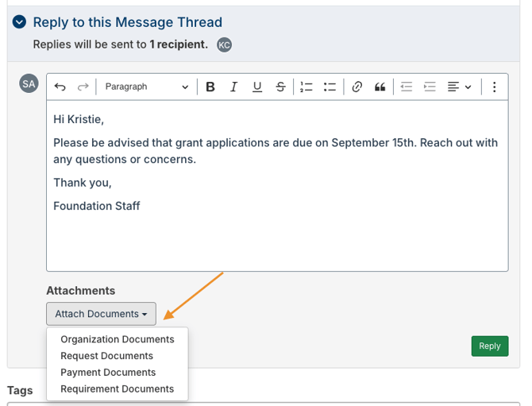Click the Reply to this Message Thread heading
532x406 pixels.
pyautogui.click(x=128, y=22)
